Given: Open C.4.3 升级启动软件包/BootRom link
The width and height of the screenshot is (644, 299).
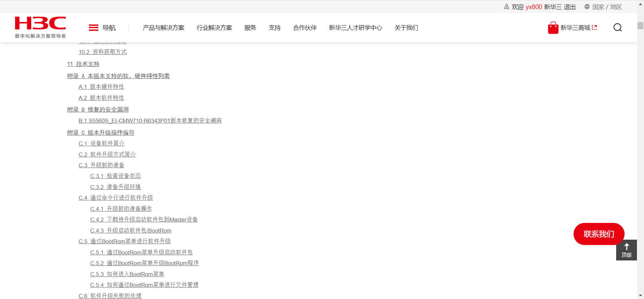Looking at the screenshot, I should pos(131,231).
